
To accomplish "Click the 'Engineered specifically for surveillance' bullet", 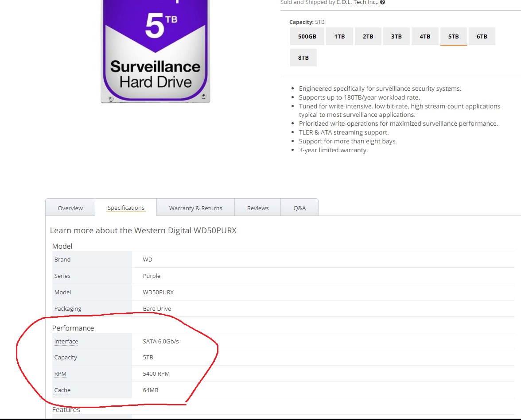I will click(380, 89).
